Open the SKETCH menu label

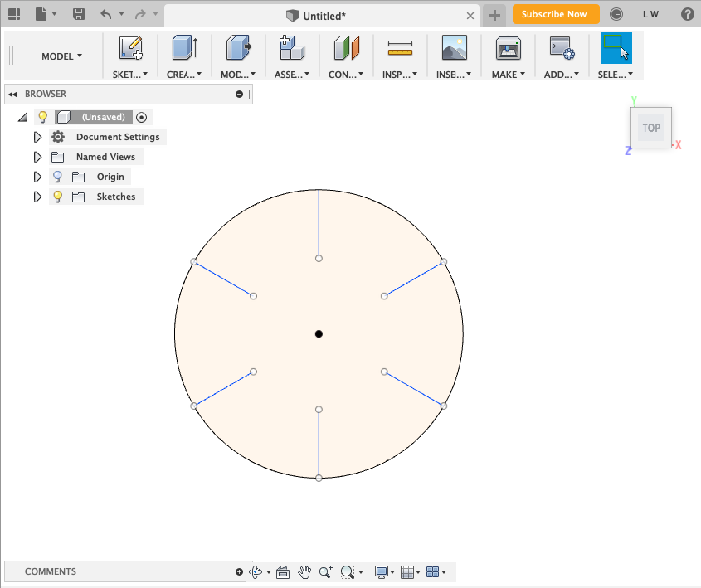(130, 75)
